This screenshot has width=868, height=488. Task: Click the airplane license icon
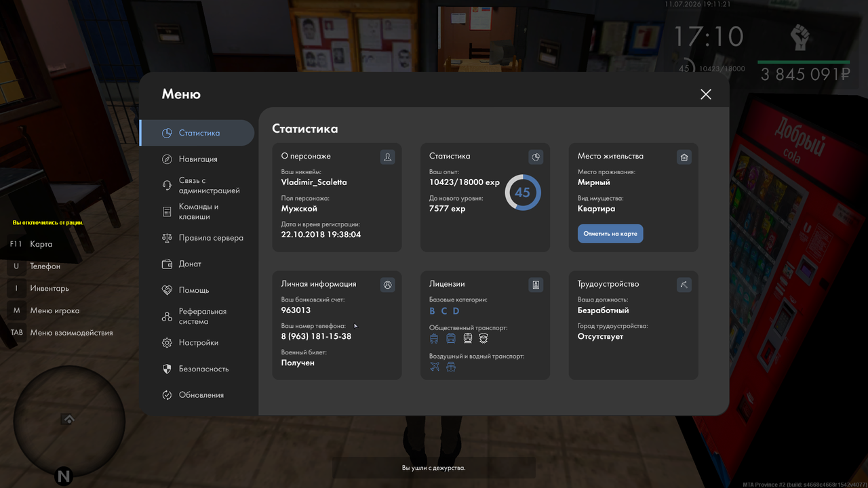pyautogui.click(x=435, y=367)
